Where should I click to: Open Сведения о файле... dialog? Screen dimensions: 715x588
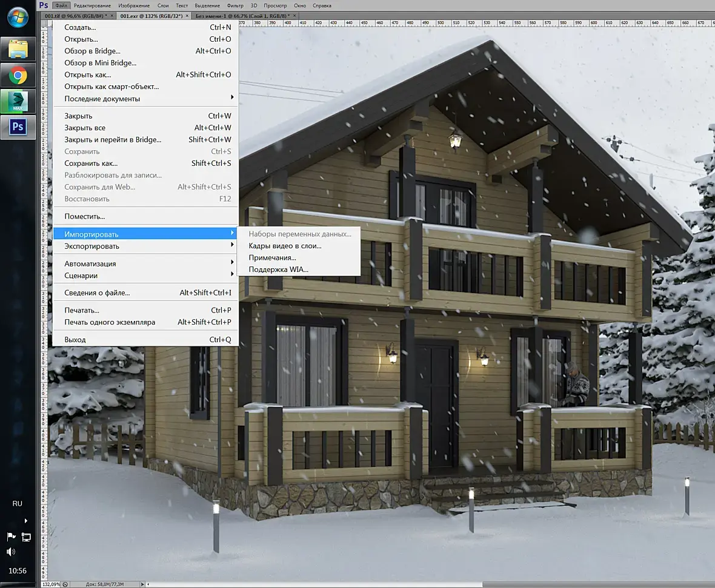click(145, 292)
